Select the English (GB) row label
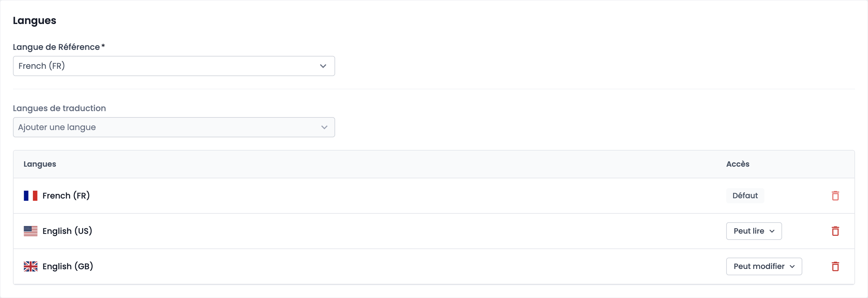 tap(68, 266)
